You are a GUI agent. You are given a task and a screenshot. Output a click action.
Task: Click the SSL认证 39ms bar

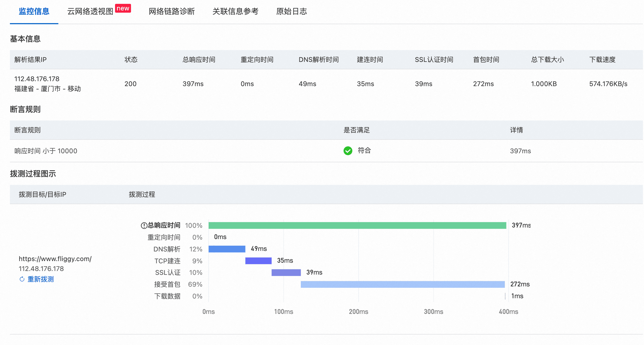286,273
